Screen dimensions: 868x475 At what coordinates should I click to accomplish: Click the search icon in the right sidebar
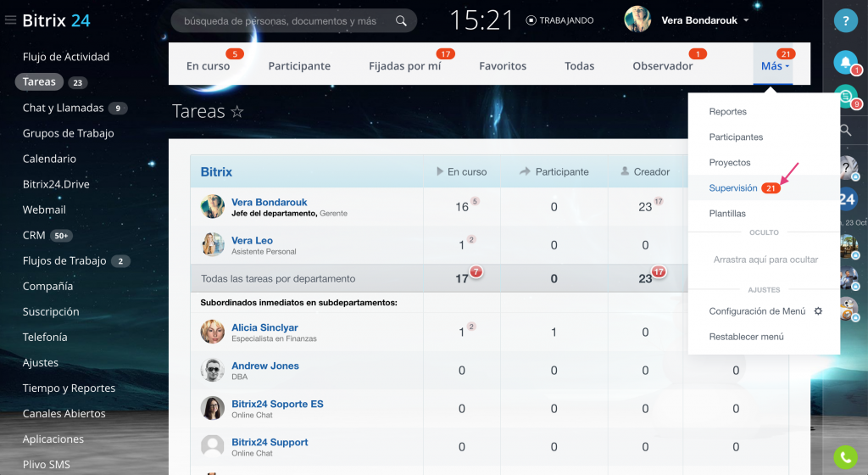[845, 131]
